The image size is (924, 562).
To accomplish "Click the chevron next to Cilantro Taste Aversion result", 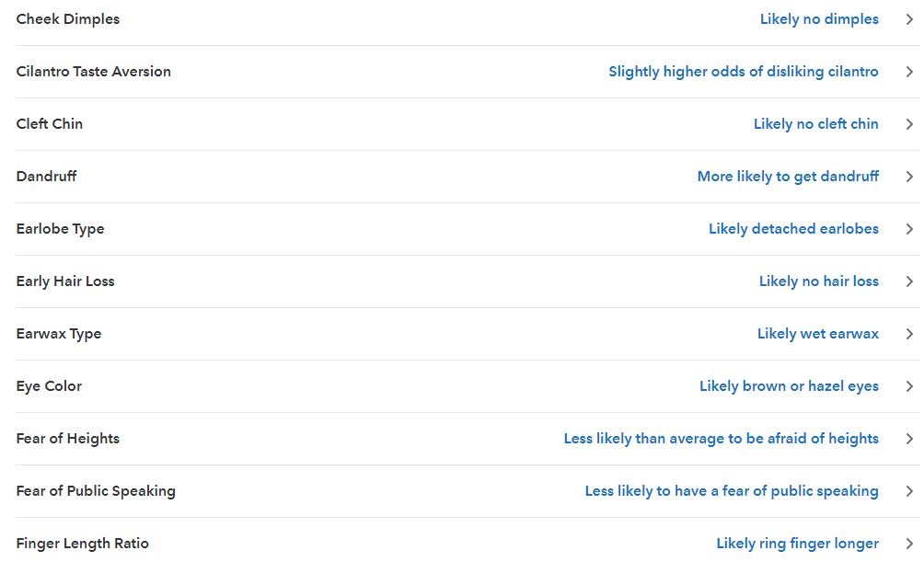I will pos(908,72).
